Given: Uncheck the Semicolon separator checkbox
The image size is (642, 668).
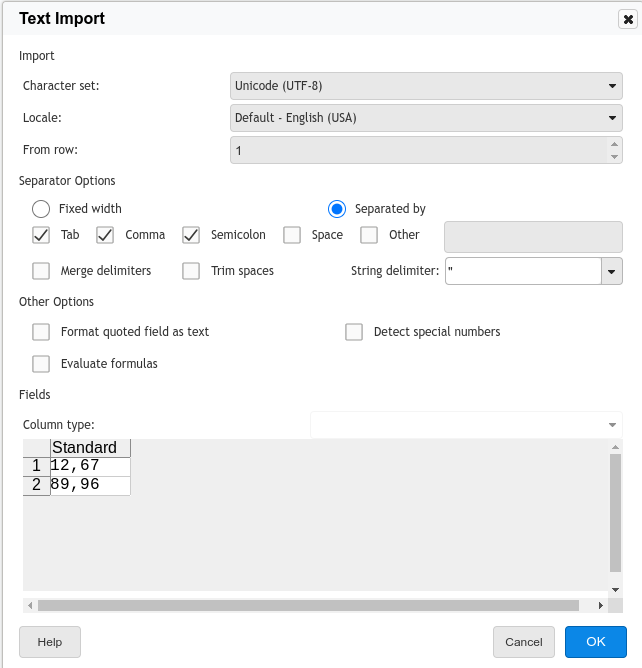Looking at the screenshot, I should point(191,235).
